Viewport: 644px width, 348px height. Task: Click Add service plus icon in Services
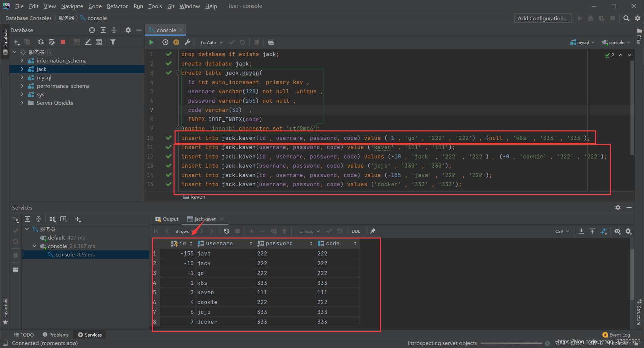pyautogui.click(x=78, y=219)
